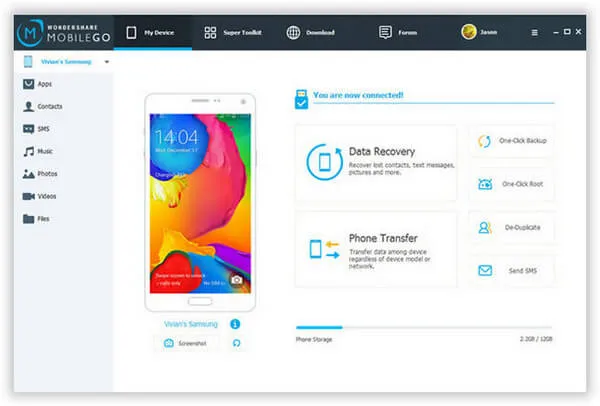Image resolution: width=600 pixels, height=406 pixels.
Task: Refresh the phone screen preview
Action: [x=236, y=343]
